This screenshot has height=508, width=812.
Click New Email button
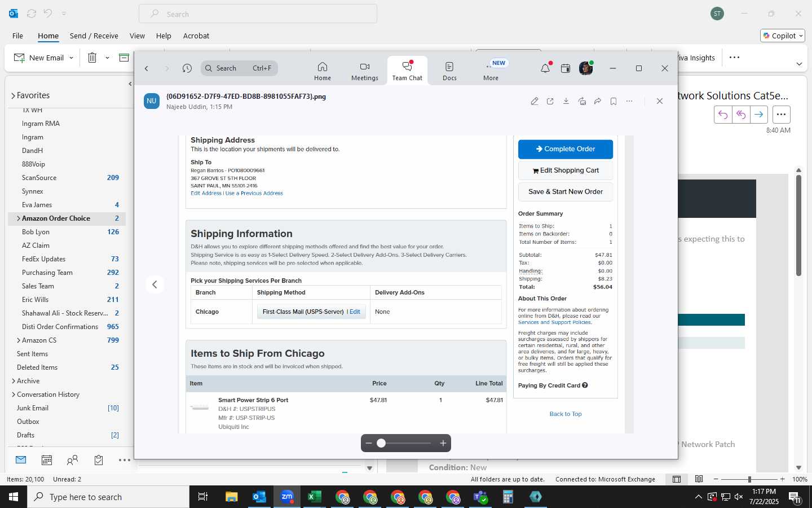pos(38,58)
